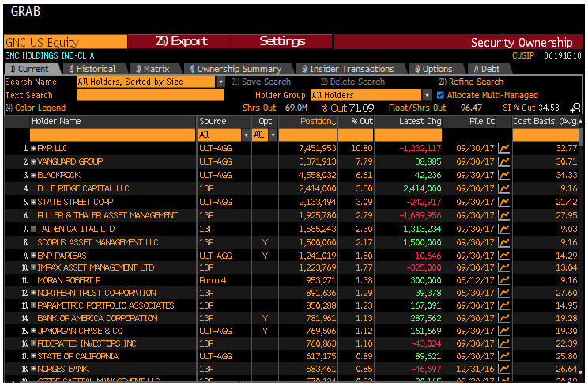Switch to the Historical tab
588x383 pixels.
(94, 69)
